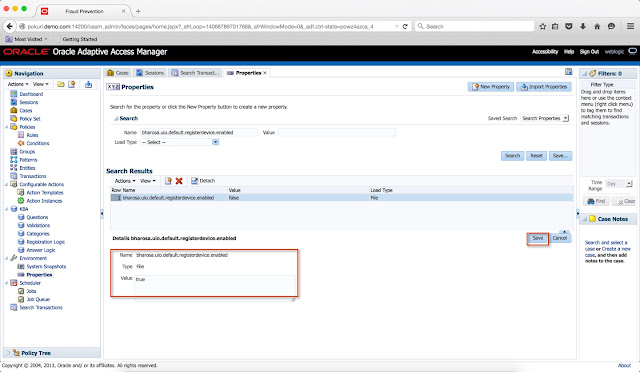Image resolution: width=640 pixels, height=372 pixels.
Task: Open navigation panel Actions menu
Action: (18, 84)
